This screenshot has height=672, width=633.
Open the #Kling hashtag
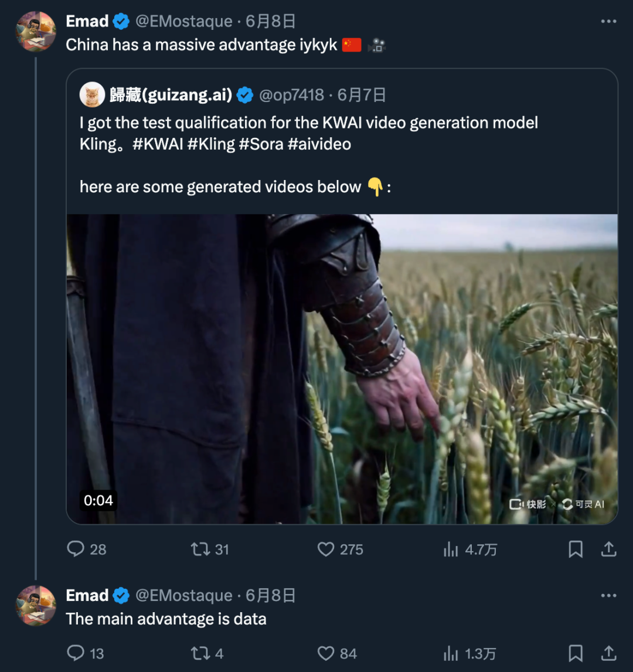click(x=211, y=144)
